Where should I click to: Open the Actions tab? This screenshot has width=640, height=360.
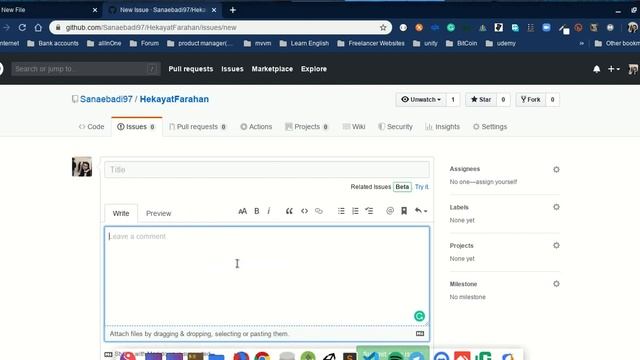point(256,127)
